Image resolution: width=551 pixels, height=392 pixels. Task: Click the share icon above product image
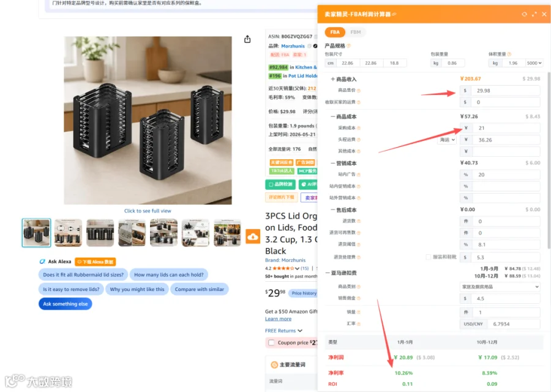click(247, 39)
